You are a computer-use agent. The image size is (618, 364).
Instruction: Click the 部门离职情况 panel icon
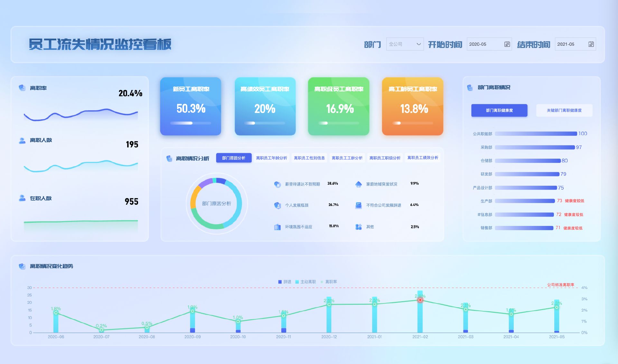(x=470, y=88)
